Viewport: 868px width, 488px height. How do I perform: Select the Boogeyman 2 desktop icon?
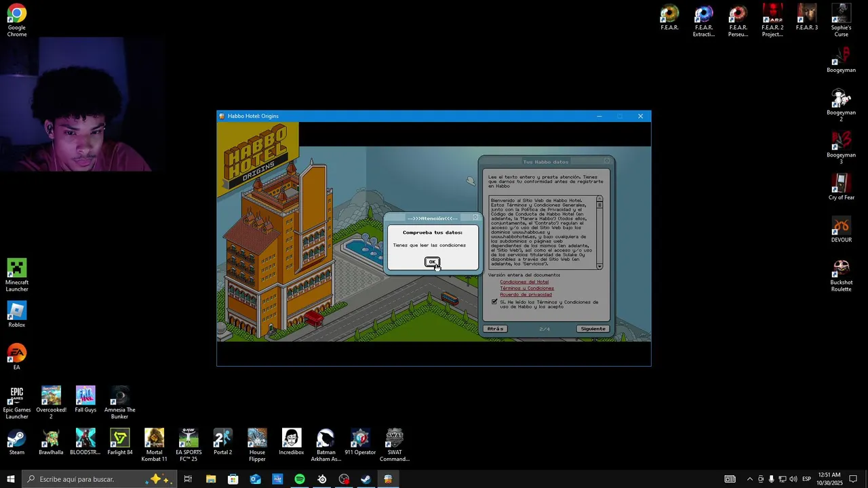(x=841, y=105)
